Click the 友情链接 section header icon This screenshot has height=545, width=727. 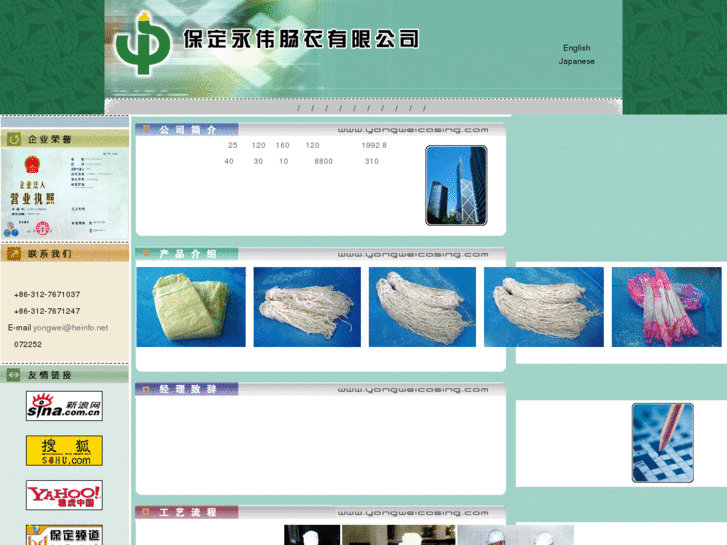[x=13, y=374]
